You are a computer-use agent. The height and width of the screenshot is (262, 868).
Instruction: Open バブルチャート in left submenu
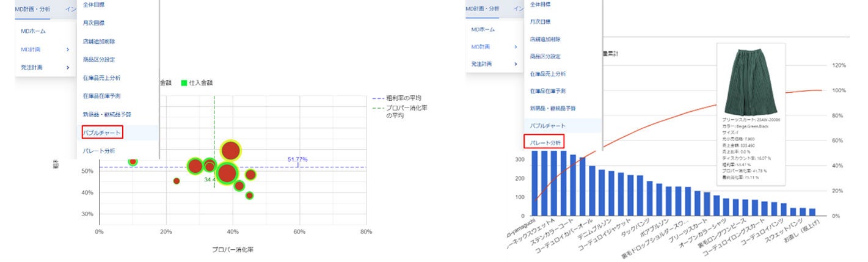102,132
